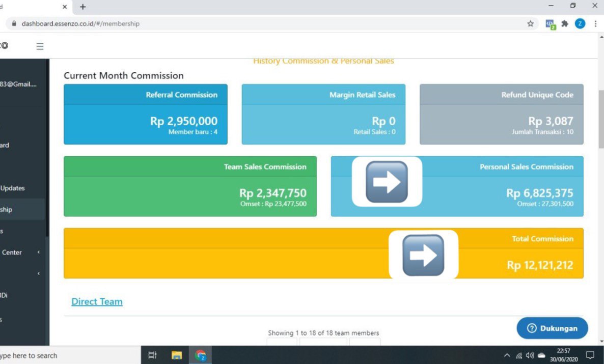Image resolution: width=604 pixels, height=364 pixels.
Task: Open the Chrome profile avatar
Action: tap(580, 23)
